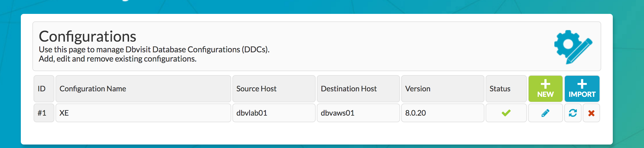The image size is (644, 148).
Task: Refresh the XE configuration with sync icon
Action: [x=573, y=113]
